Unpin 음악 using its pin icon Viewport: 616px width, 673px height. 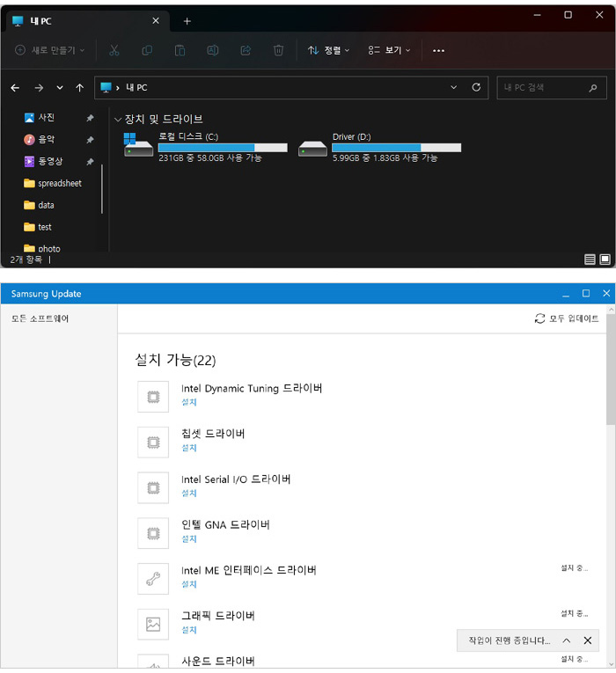[x=90, y=140]
